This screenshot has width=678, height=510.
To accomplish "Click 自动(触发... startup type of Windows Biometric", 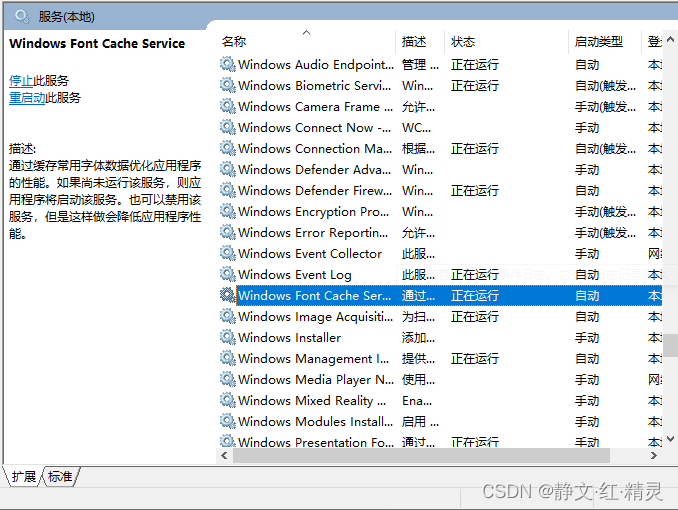I will coord(605,85).
